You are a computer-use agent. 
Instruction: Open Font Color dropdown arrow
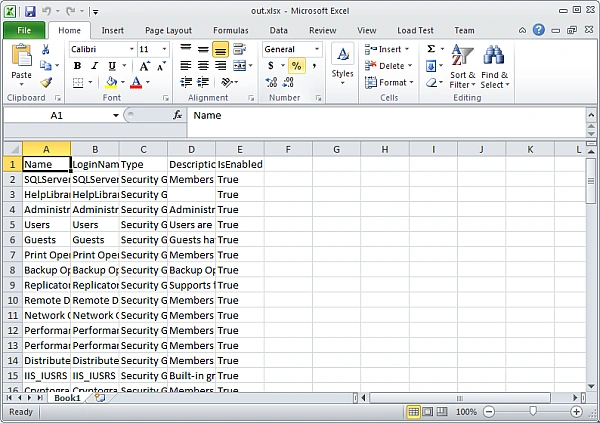(148, 82)
